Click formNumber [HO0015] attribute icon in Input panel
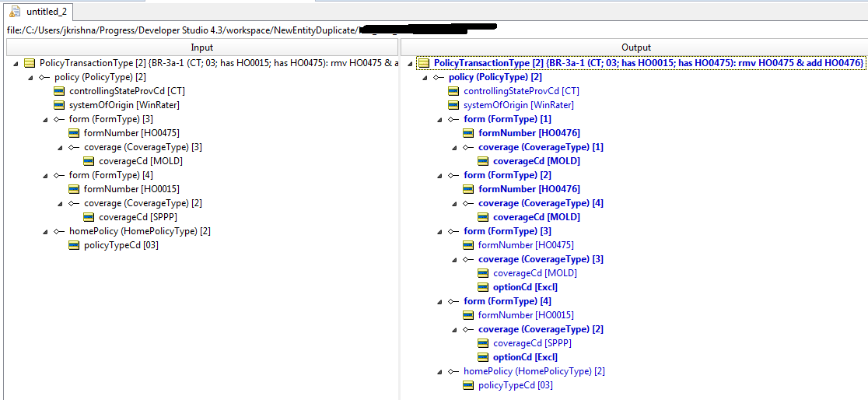This screenshot has height=400, width=868. [74, 189]
